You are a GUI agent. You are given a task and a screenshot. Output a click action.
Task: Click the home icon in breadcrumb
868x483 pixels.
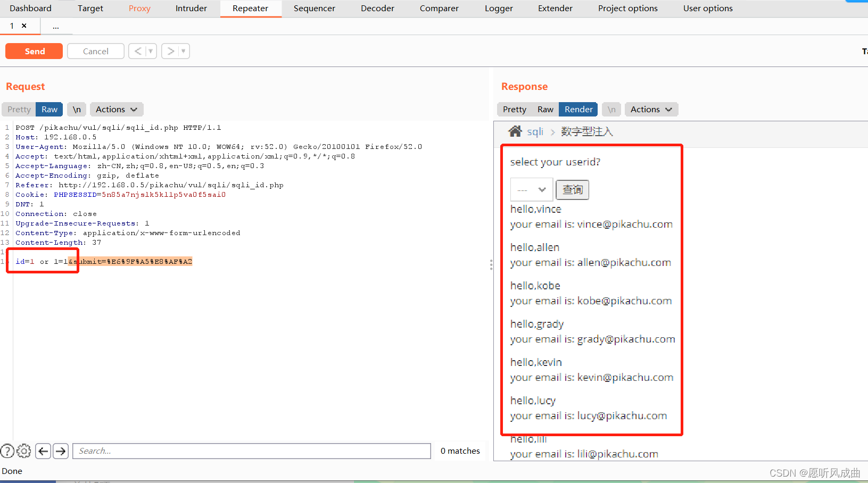click(515, 131)
